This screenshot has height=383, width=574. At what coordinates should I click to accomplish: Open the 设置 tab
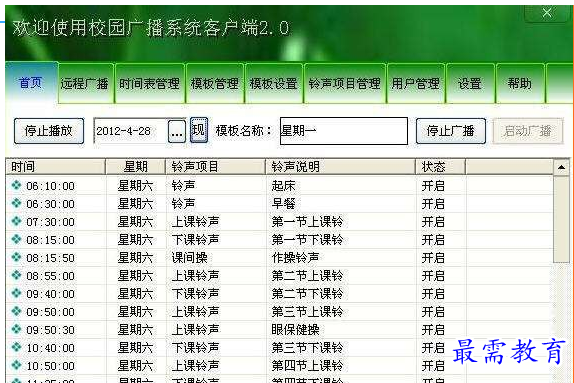click(x=470, y=83)
